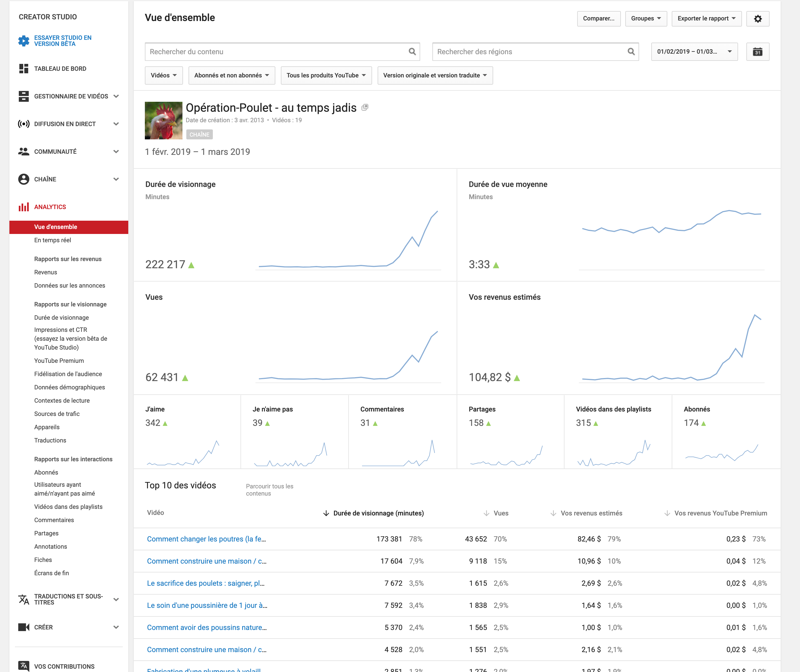
Task: Sort by Durée de visionnage arrow
Action: [x=326, y=514]
